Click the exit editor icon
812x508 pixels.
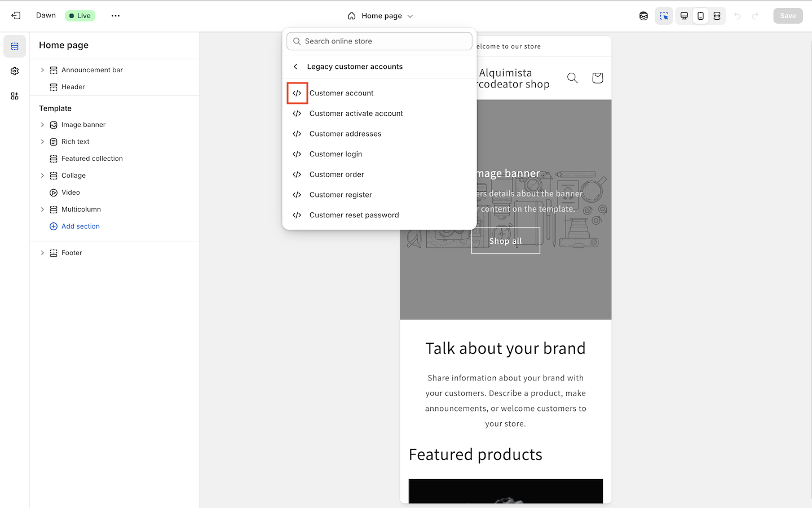tap(16, 16)
